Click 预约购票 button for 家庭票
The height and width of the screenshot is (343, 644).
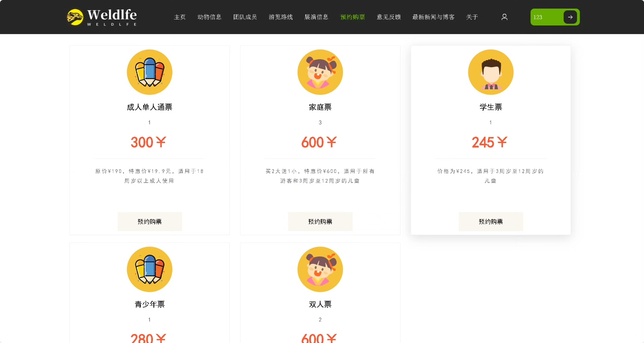coord(320,221)
